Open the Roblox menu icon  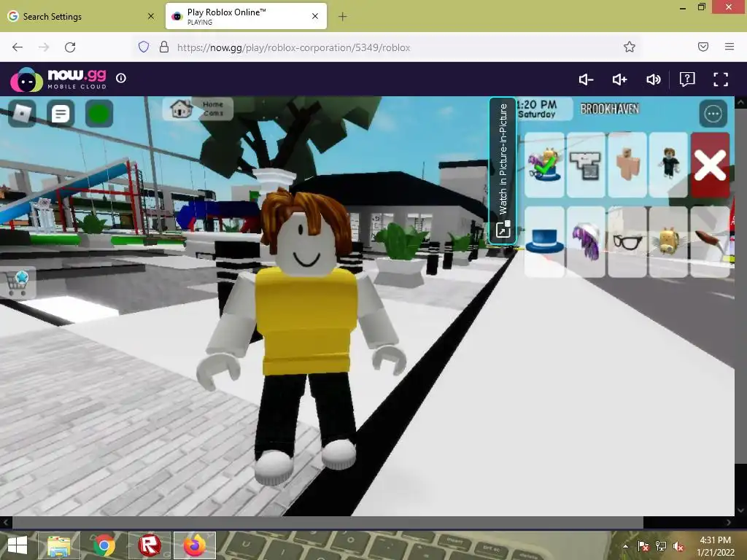point(23,114)
